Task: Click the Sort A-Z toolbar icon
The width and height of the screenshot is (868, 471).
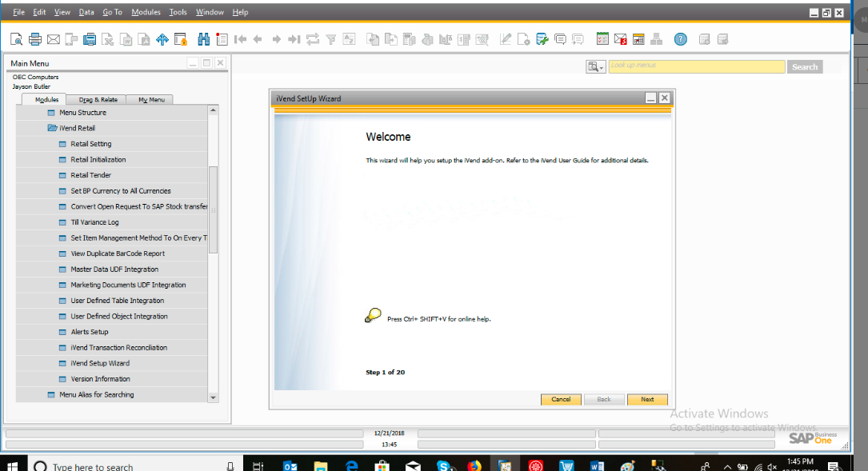Action: [x=350, y=39]
